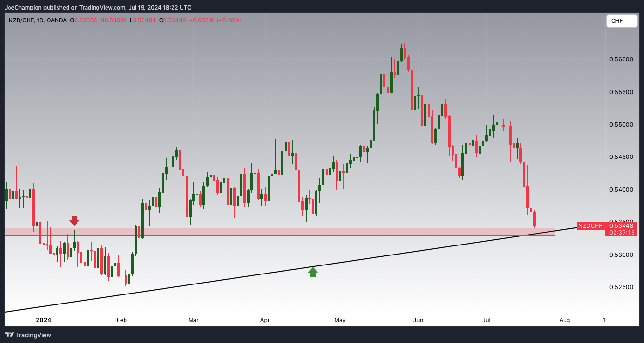The height and width of the screenshot is (343, 644).
Task: Click the Feb time axis label
Action: (x=122, y=320)
